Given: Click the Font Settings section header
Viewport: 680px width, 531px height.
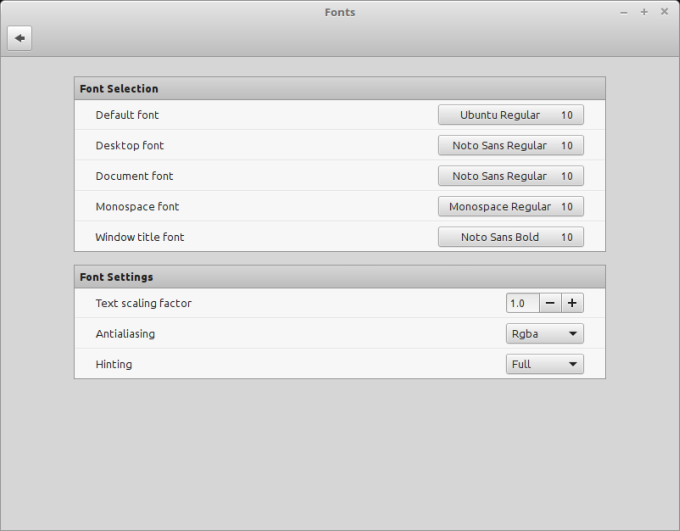Looking at the screenshot, I should pyautogui.click(x=339, y=277).
